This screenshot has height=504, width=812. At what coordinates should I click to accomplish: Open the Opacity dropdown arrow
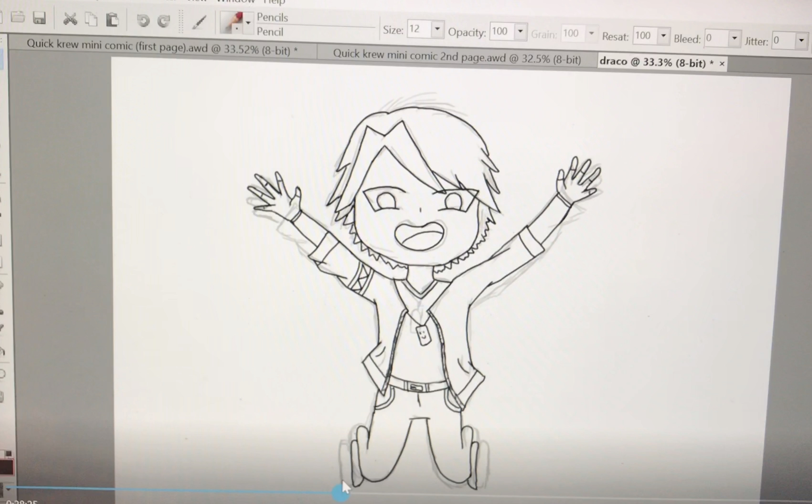point(520,32)
